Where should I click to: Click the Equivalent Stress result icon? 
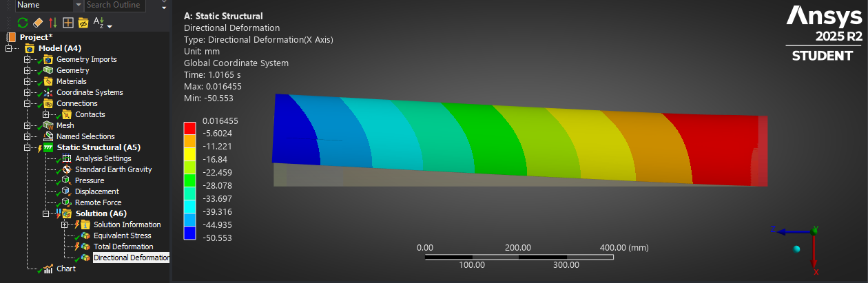pyautogui.click(x=85, y=235)
